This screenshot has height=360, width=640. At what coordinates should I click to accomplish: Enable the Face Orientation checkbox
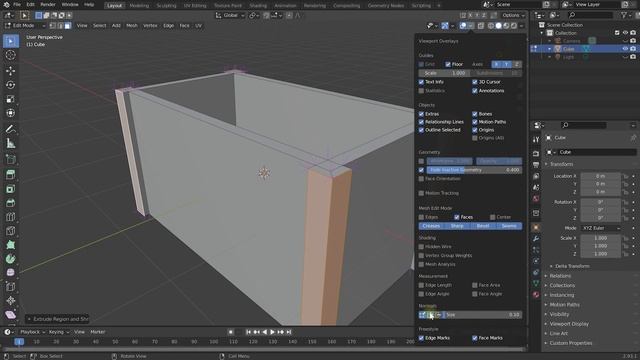click(x=421, y=179)
